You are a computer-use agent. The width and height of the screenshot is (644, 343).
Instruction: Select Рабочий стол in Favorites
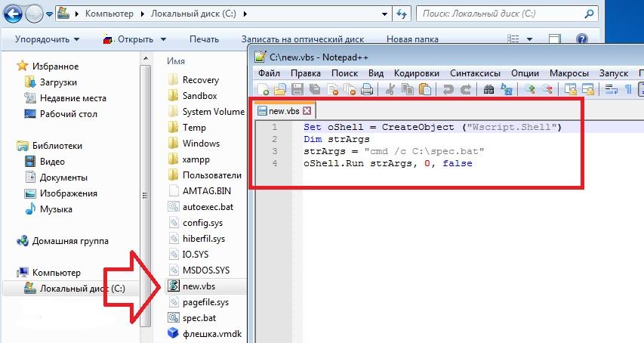click(x=68, y=114)
